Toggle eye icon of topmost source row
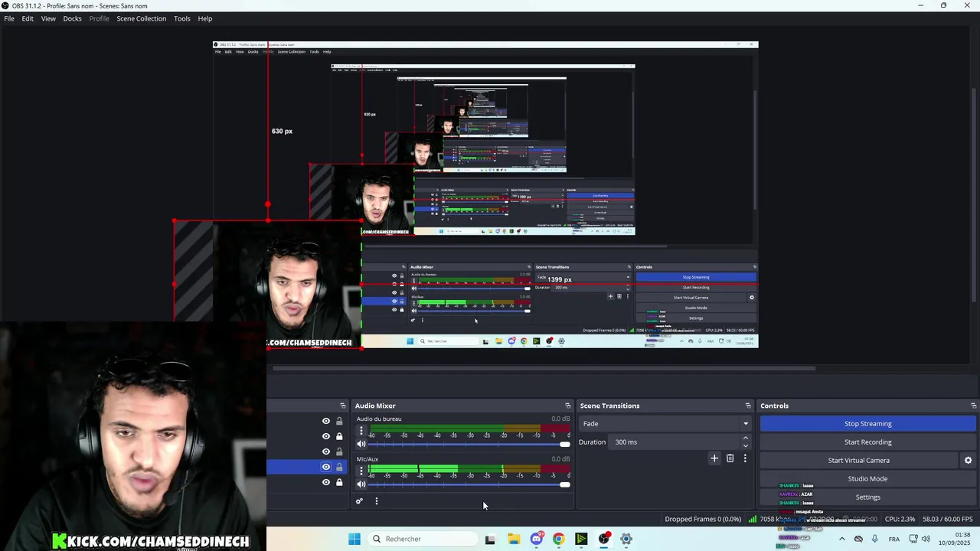 pos(326,421)
